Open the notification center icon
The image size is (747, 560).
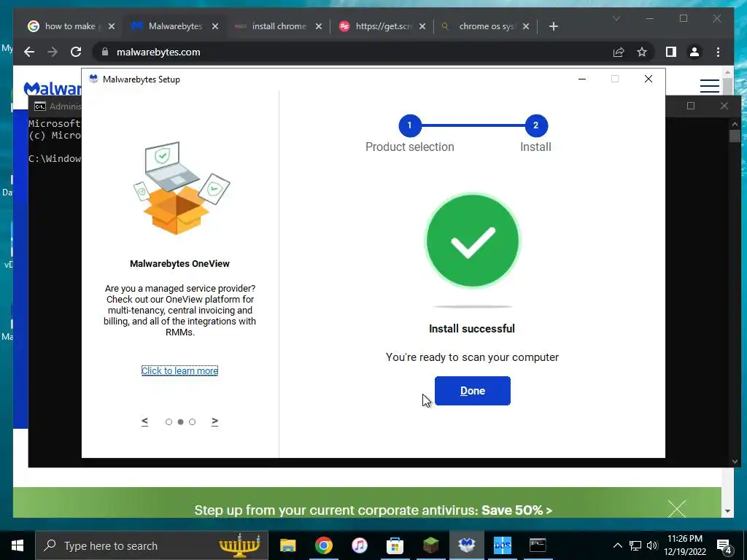[x=724, y=545]
